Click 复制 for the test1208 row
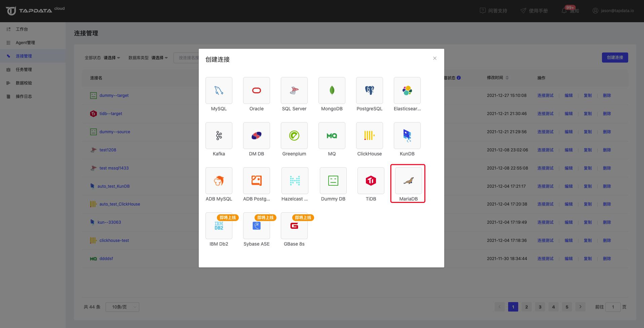Viewport: 644px width, 328px height. [x=588, y=150]
